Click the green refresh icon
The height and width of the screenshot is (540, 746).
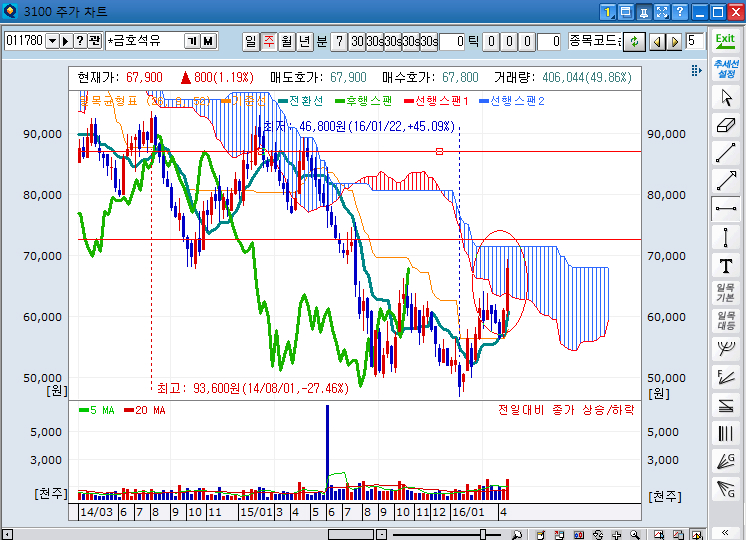pos(633,41)
